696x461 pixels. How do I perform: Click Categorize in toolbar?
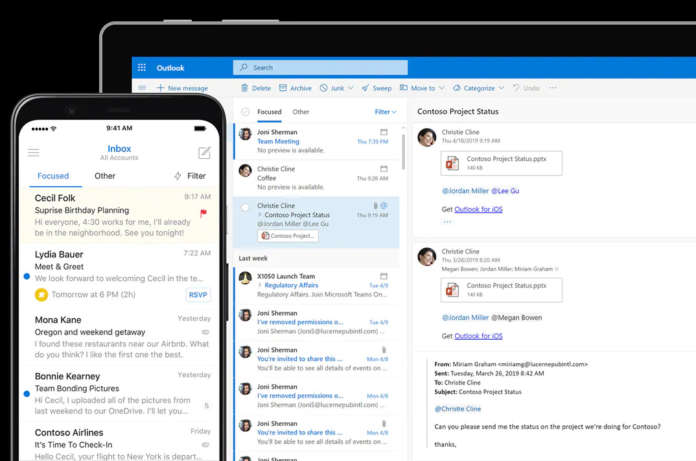[x=473, y=88]
